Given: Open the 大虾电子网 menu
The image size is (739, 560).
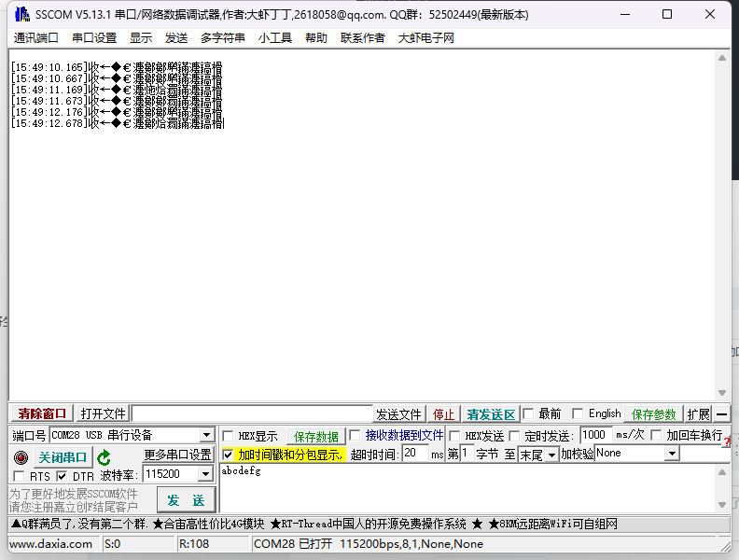Looking at the screenshot, I should coord(426,37).
